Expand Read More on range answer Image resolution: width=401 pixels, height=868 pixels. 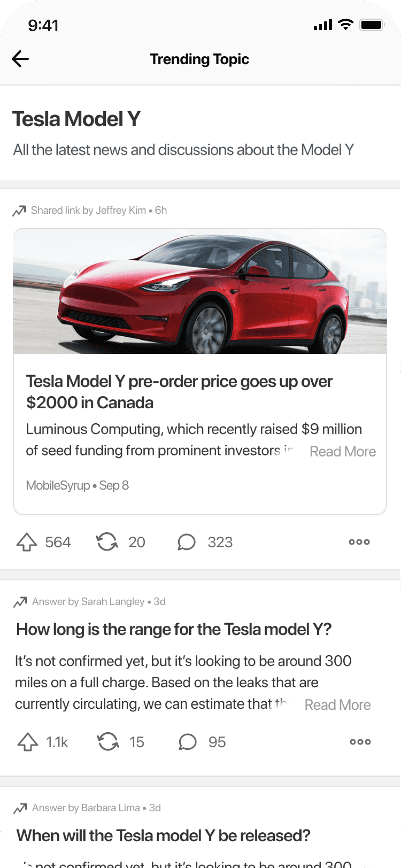tap(337, 705)
